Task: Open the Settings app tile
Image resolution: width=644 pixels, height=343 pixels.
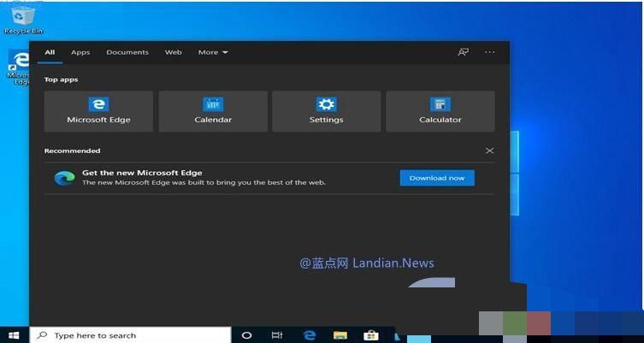Action: click(327, 111)
